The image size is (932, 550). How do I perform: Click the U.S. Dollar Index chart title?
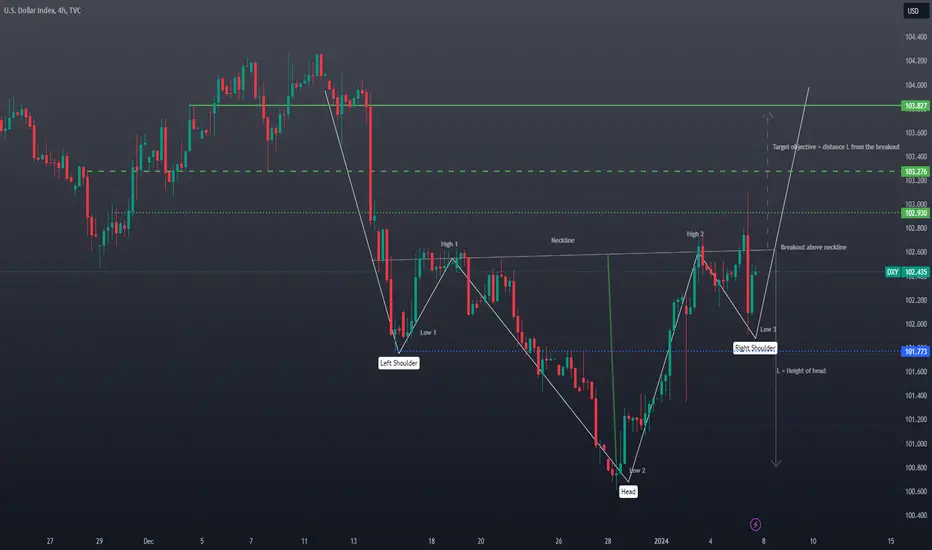click(x=42, y=10)
